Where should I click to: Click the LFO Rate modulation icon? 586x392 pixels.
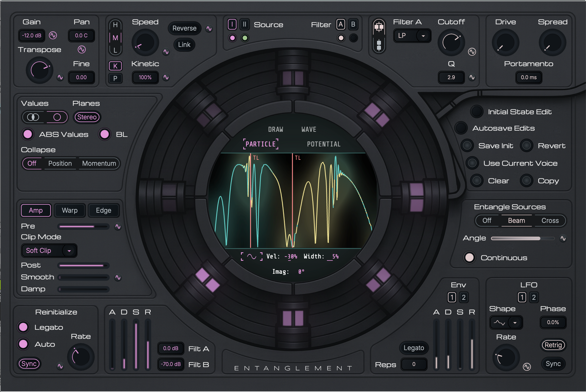click(527, 367)
